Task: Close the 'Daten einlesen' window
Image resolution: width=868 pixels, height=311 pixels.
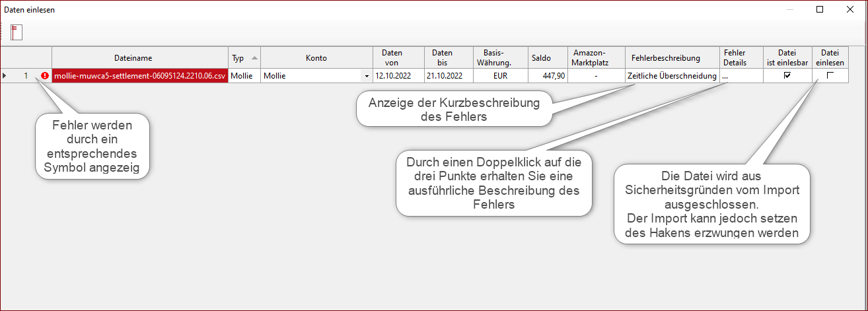Action: tap(851, 9)
